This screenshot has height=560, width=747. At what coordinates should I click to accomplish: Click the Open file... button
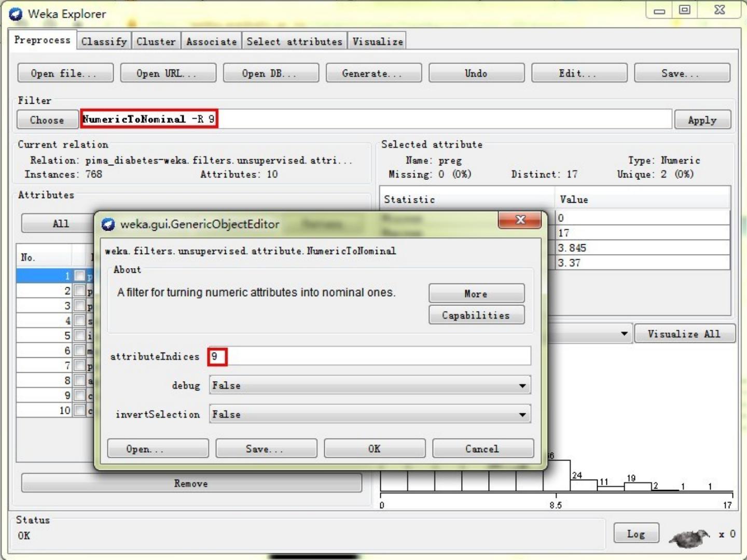coord(65,73)
